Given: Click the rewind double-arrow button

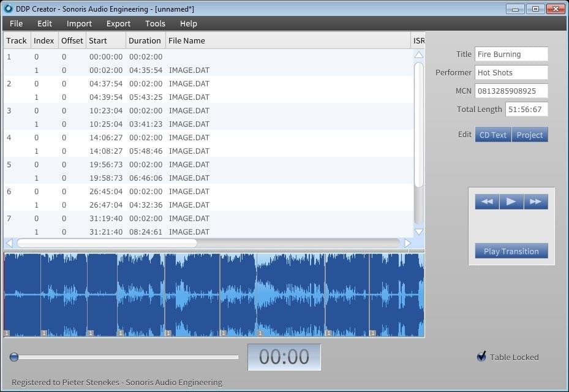Looking at the screenshot, I should pos(487,202).
